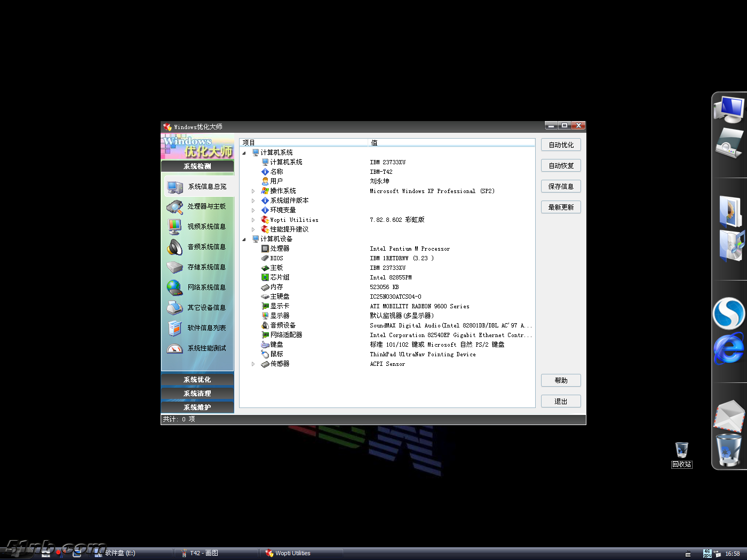Screen dimensions: 747x560
Task: Open 存储系统信息 drive icon
Action: tap(175, 267)
